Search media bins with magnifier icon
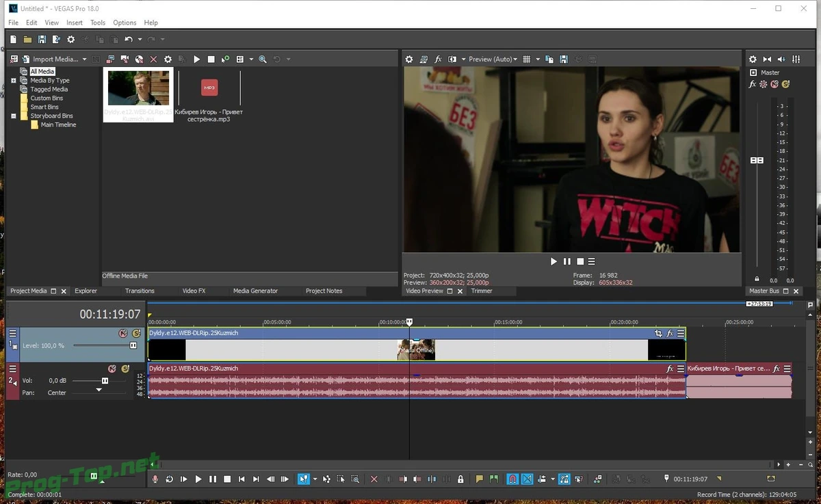Image resolution: width=821 pixels, height=504 pixels. coord(263,59)
